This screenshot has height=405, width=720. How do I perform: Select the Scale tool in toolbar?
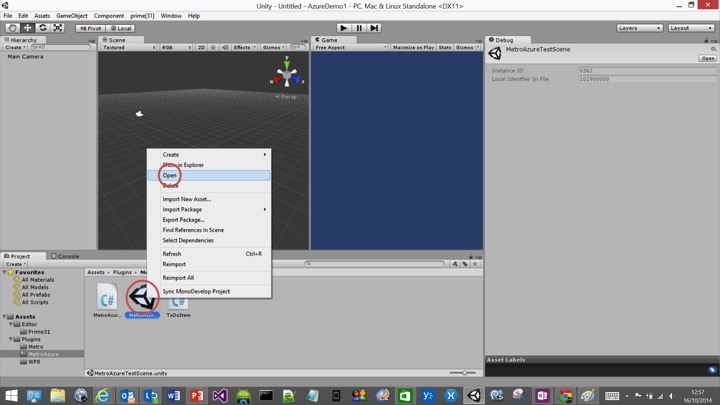point(58,28)
